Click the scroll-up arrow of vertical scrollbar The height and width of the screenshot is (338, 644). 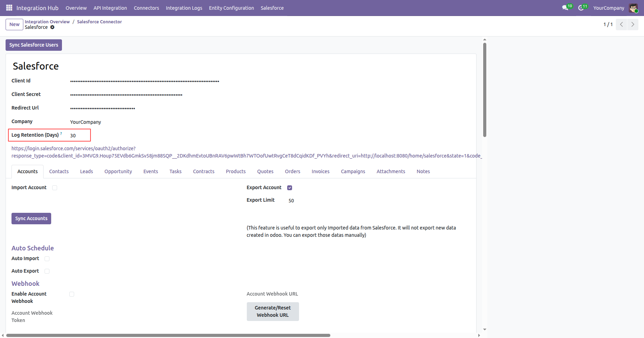(485, 40)
